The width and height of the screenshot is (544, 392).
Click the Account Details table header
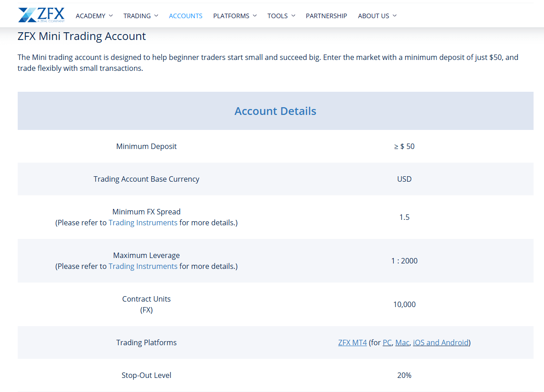[276, 111]
